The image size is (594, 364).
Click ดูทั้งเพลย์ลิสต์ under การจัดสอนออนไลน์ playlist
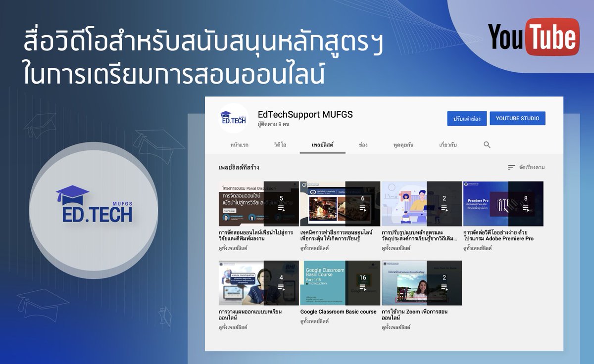233,248
